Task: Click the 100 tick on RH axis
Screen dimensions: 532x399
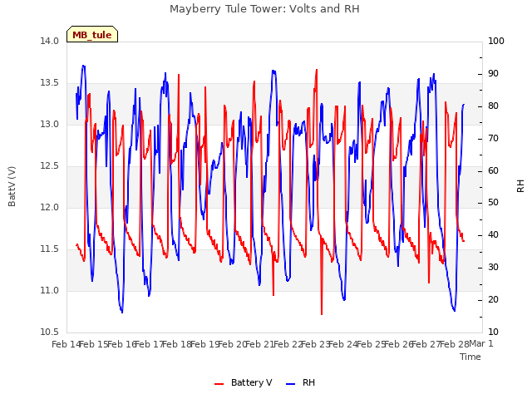Action: point(496,41)
